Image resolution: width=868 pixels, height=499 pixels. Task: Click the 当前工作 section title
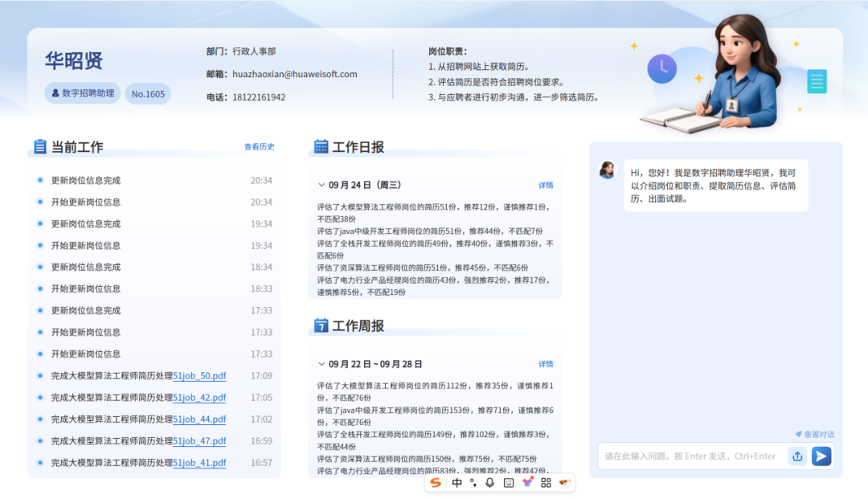pyautogui.click(x=77, y=146)
